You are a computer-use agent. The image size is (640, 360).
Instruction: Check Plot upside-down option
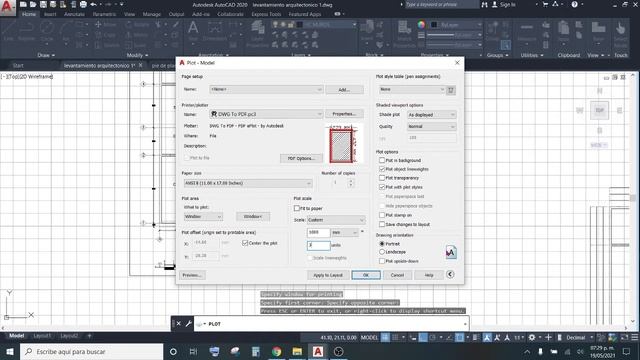pos(382,261)
